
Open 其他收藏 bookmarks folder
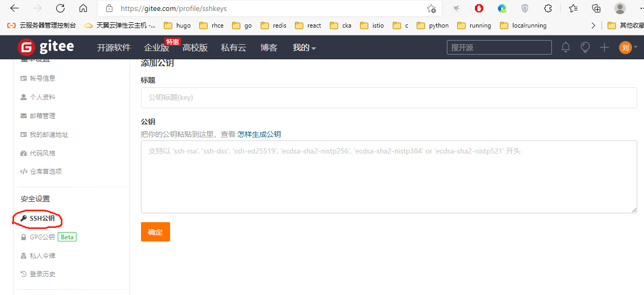point(626,25)
